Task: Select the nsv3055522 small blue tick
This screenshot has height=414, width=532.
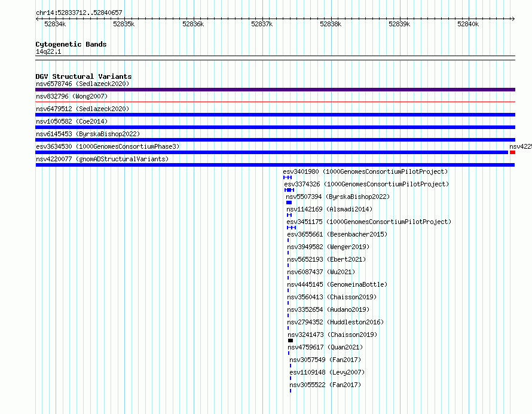Action: click(291, 391)
